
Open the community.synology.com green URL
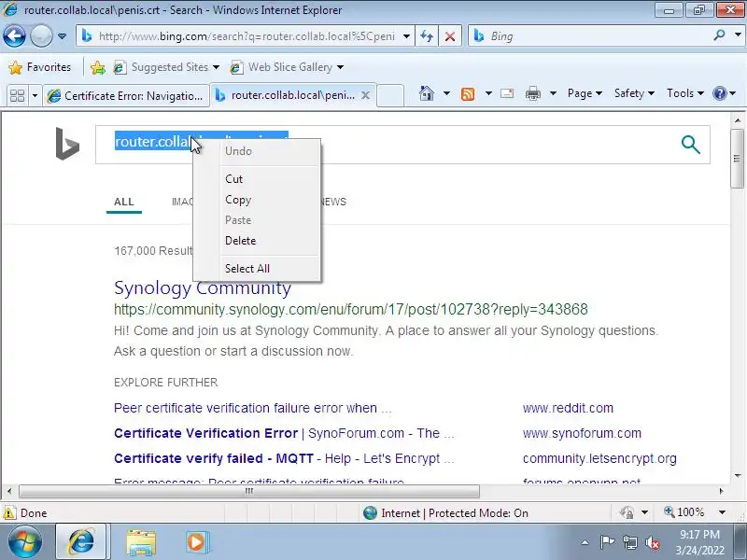click(x=351, y=310)
